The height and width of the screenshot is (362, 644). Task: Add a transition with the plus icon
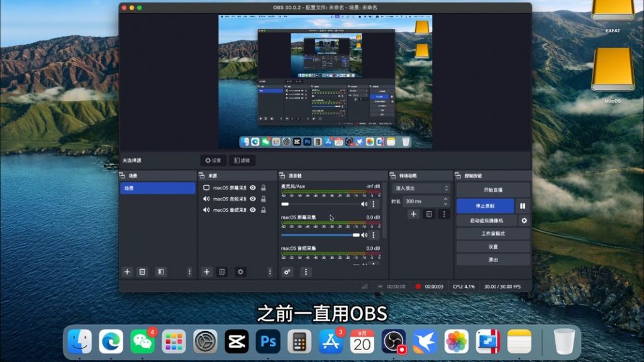coord(414,214)
